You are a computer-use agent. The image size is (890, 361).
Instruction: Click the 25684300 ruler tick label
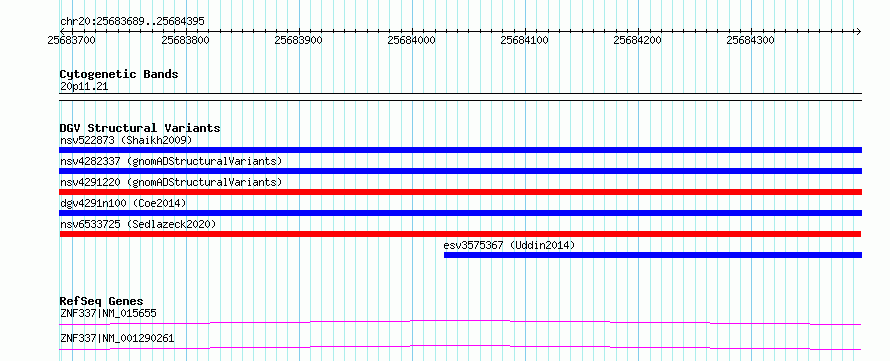pos(751,40)
